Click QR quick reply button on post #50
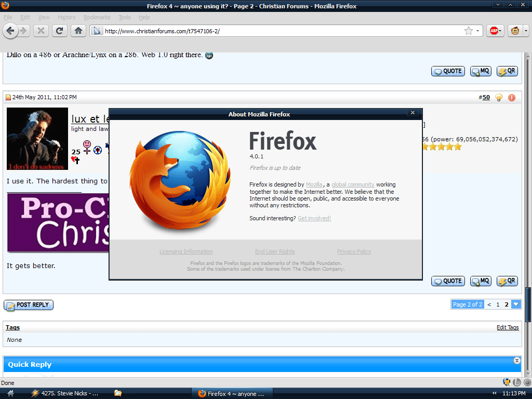Screen dimensions: 532x399 (507, 281)
